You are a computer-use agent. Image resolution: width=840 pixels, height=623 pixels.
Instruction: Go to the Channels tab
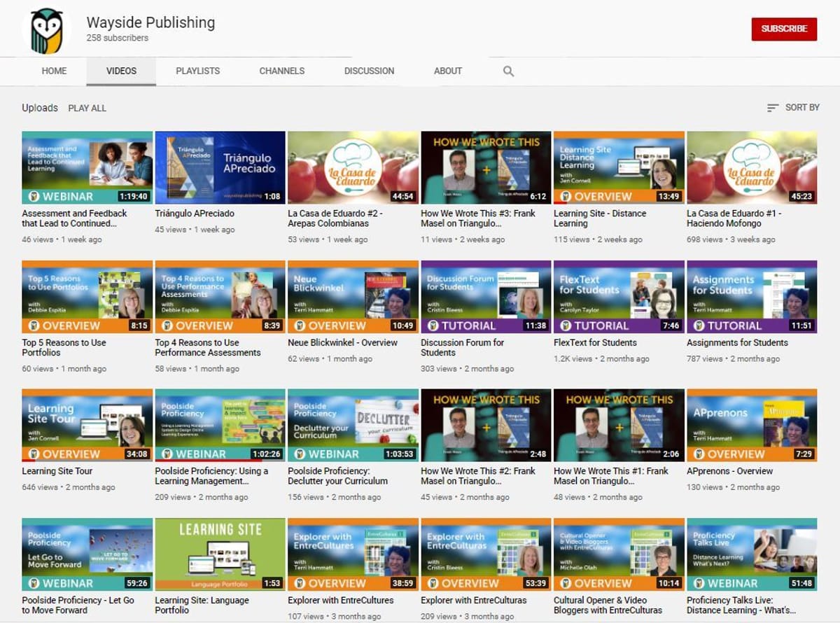pos(282,71)
